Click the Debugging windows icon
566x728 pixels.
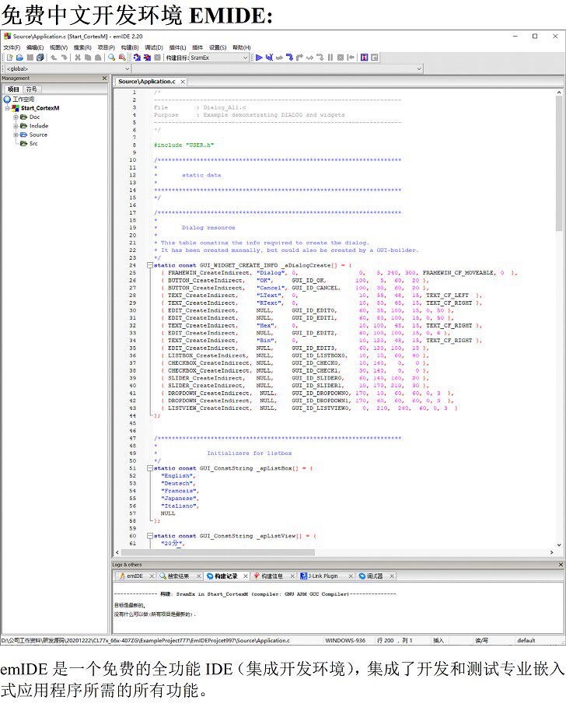coord(364,58)
